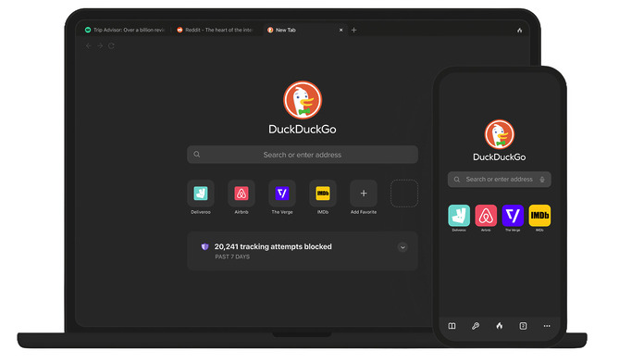Open Airbnb favorite on laptop
This screenshot has height=363, width=644.
[241, 194]
